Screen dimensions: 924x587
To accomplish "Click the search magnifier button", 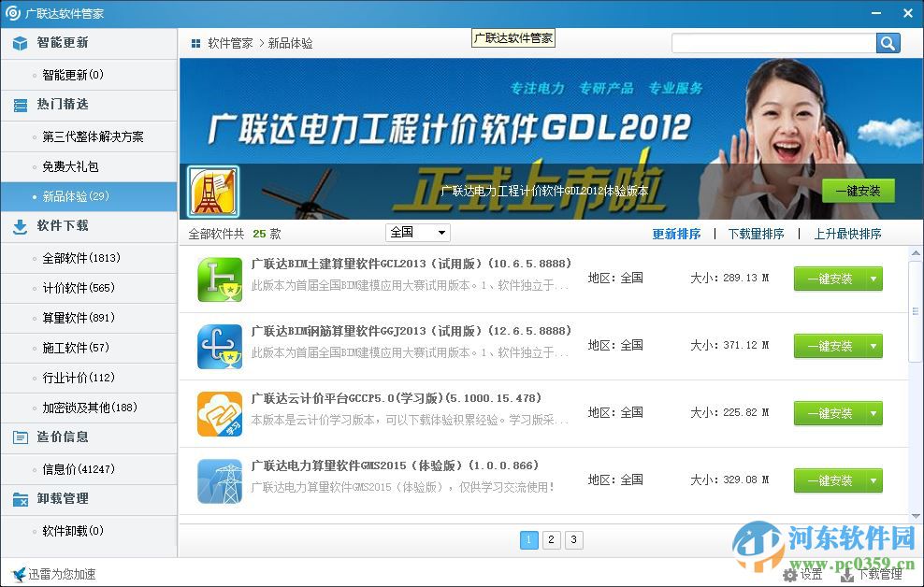I will [888, 43].
